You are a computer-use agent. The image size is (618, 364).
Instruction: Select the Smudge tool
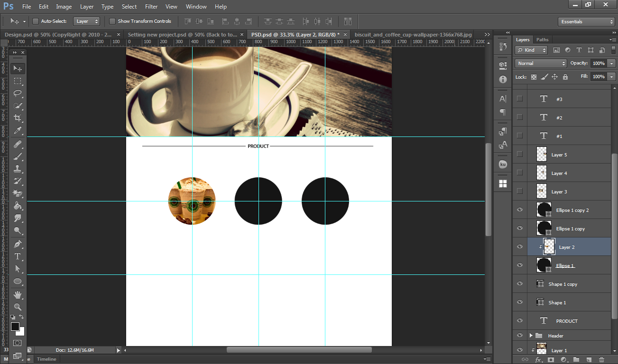18,218
